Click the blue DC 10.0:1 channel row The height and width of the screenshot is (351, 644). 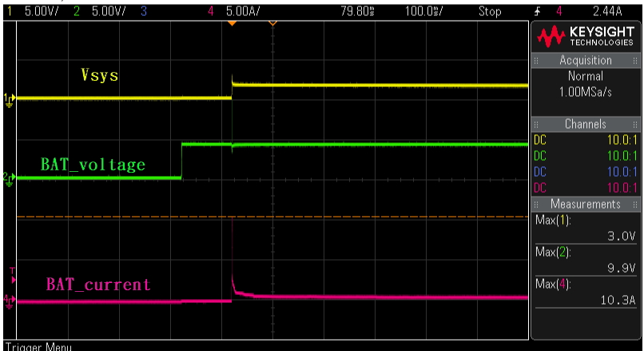click(x=586, y=172)
